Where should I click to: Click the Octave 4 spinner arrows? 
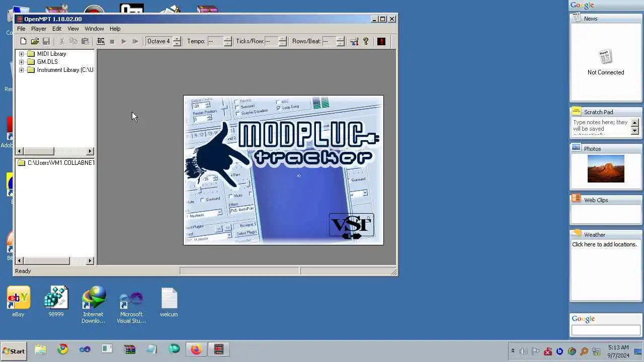(177, 41)
